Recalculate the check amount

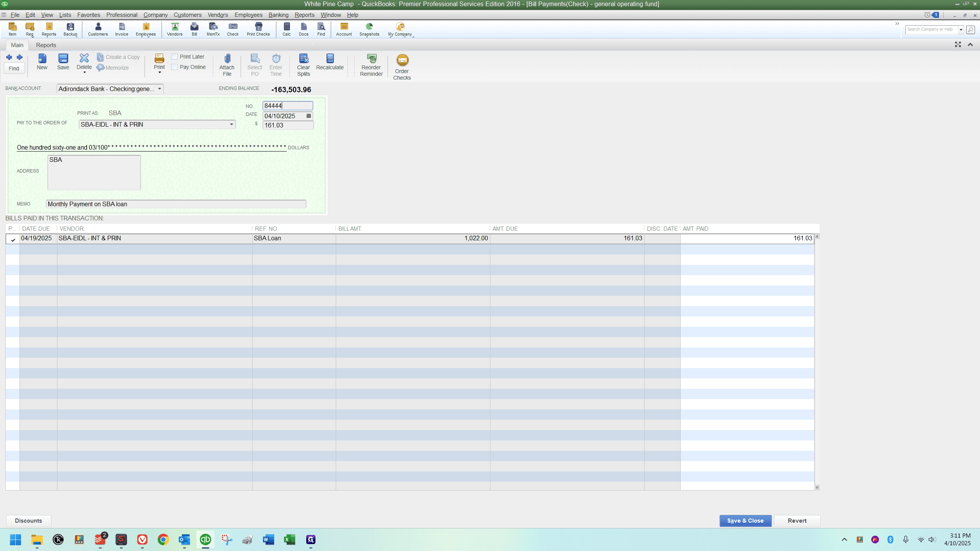pos(330,62)
